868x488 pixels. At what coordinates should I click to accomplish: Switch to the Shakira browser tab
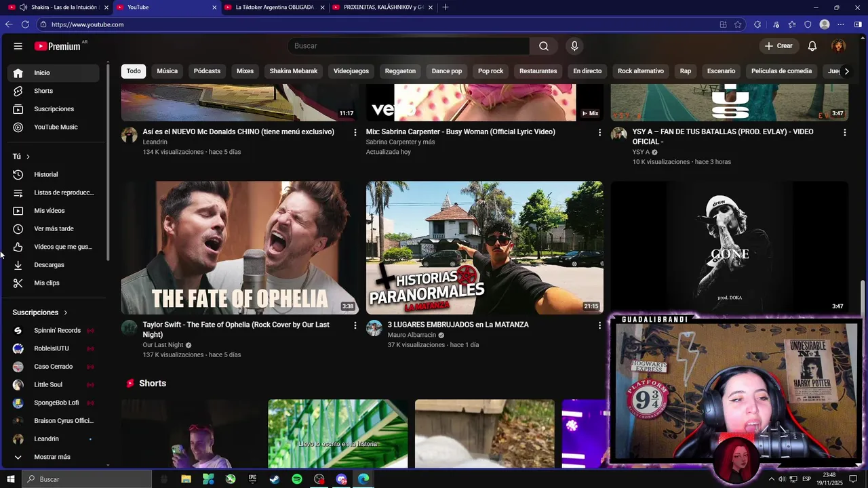[58, 7]
